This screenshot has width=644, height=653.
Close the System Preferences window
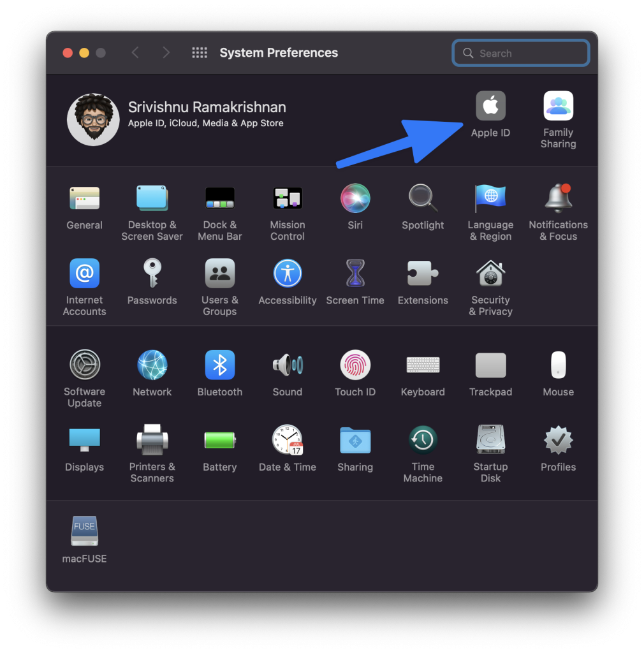68,53
